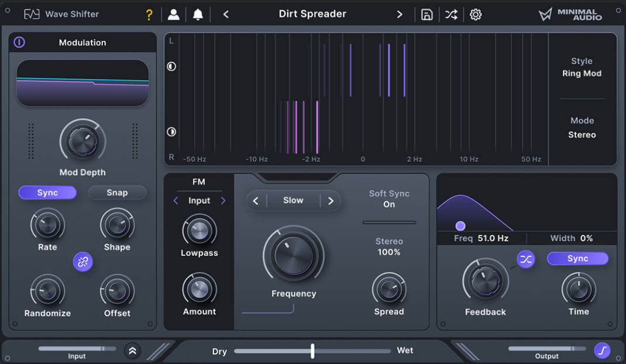Click the Feedback knob
The width and height of the screenshot is (626, 364).
click(x=486, y=280)
